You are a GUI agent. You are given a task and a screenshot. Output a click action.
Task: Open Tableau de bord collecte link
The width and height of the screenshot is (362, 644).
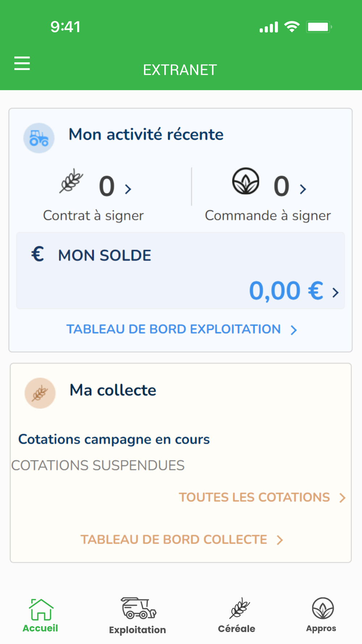pos(181,540)
